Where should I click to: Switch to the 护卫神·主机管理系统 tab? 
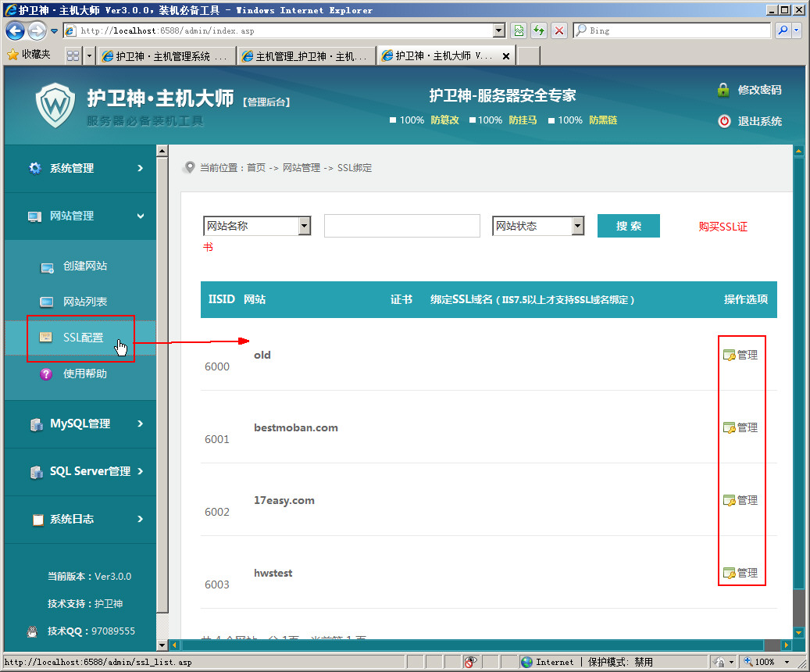point(166,55)
